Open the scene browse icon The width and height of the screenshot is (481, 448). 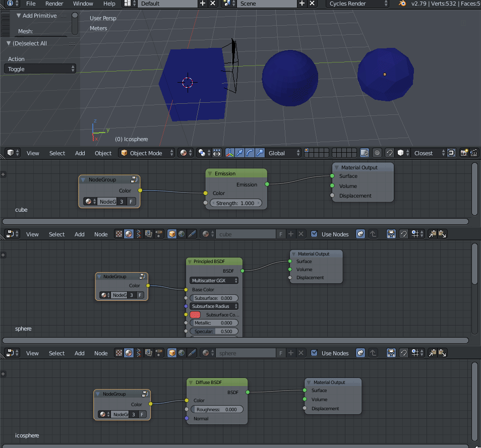(229, 4)
